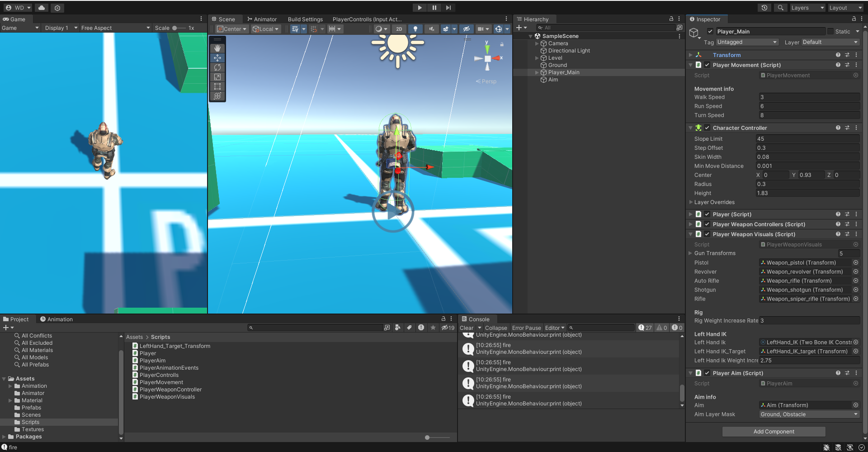The height and width of the screenshot is (452, 868).
Task: Open object picker for the Pistol field
Action: [x=856, y=262]
